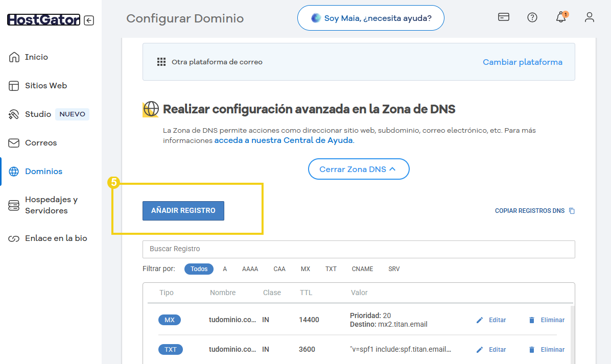Click the Hospedajes y Servidores server icon
This screenshot has width=611, height=364.
point(14,205)
